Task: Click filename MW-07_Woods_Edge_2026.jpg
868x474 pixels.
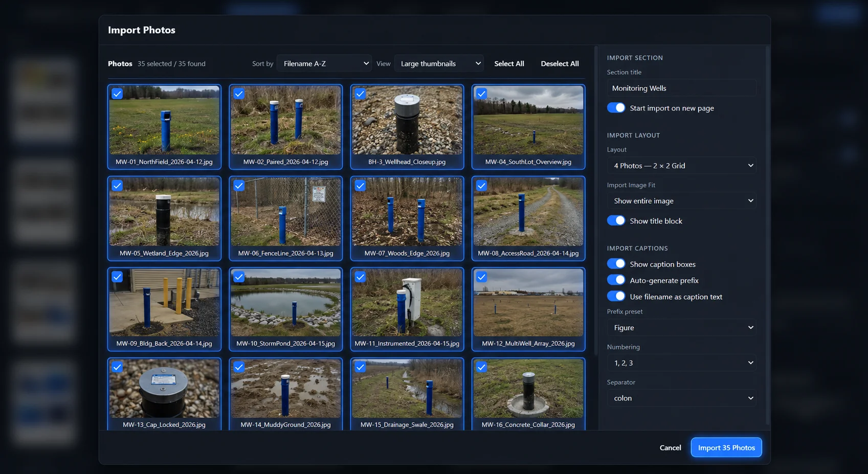Action: pyautogui.click(x=407, y=253)
